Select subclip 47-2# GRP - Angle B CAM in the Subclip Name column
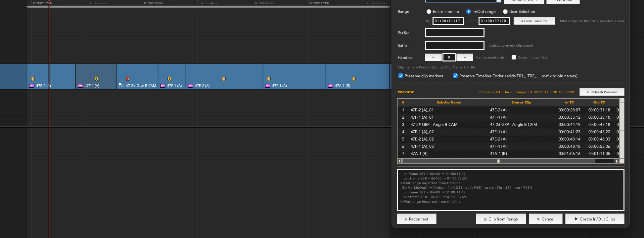 (434, 125)
